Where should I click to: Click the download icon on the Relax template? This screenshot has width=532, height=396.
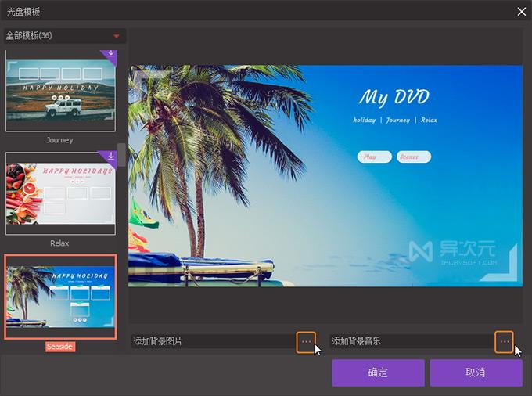[110, 157]
